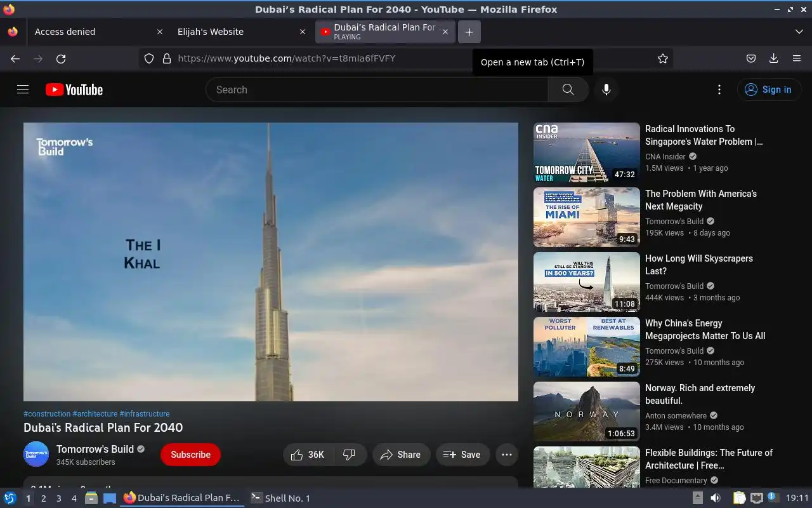Screen dimensions: 812x508
Task: Open a new tab with plus button
Action: coord(469,32)
